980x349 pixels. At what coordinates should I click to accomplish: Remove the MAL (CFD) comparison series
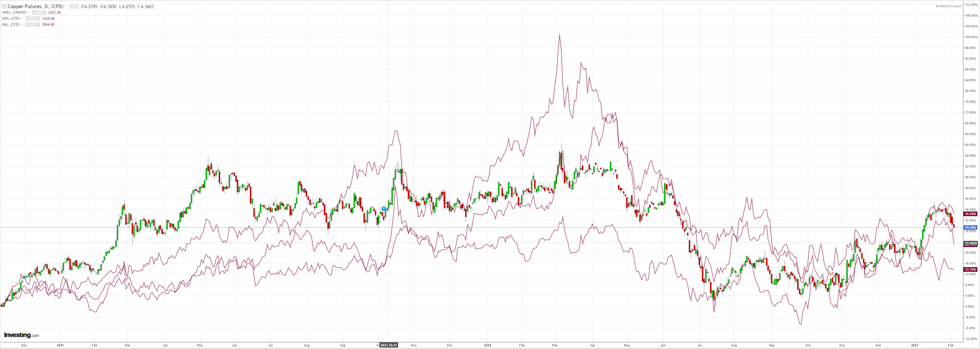coord(38,25)
